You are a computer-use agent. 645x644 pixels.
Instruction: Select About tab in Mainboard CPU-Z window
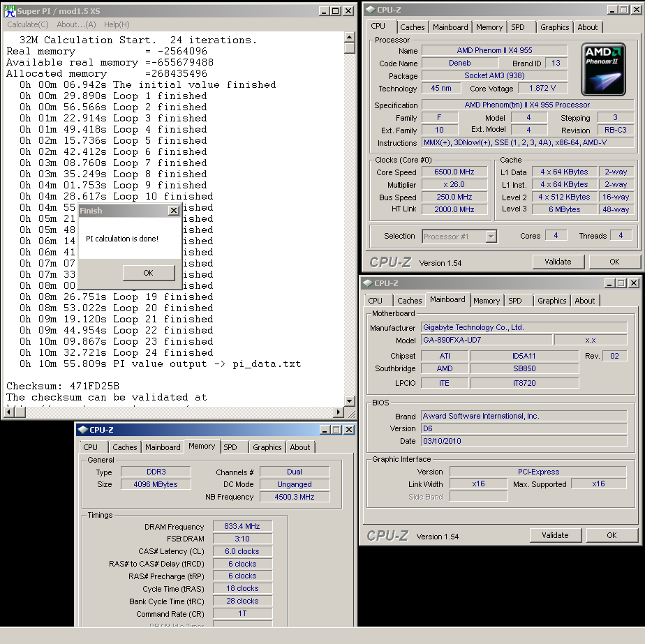point(584,301)
